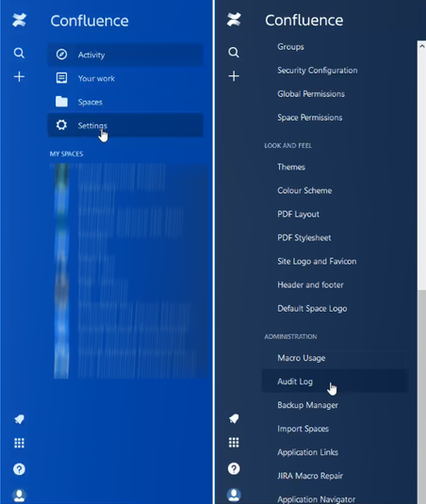
Task: Click the Confluence title in left panel
Action: click(x=90, y=21)
